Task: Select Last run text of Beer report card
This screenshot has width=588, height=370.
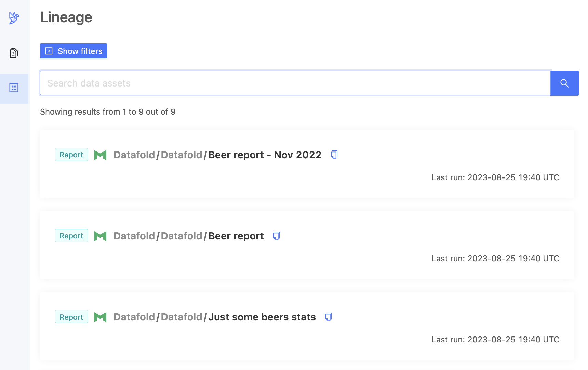Action: point(495,259)
